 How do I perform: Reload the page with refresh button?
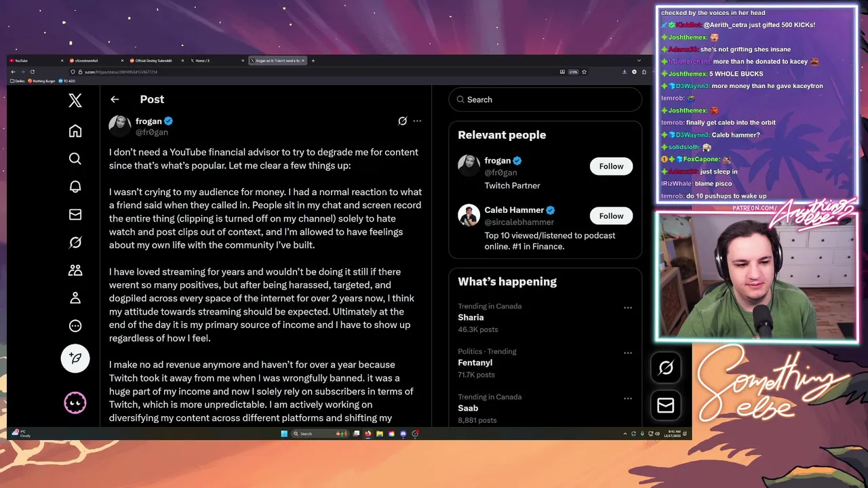pos(32,72)
